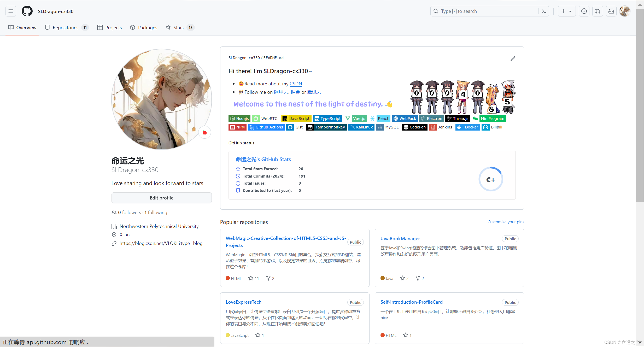
Task: Toggle the GitHub hamburger menu
Action: (x=11, y=11)
